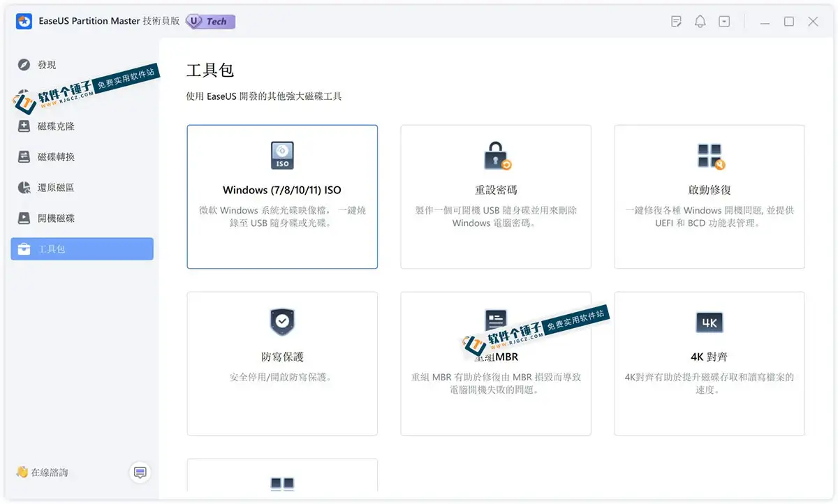Click the pie-chart icon beside 還原磁區
The image size is (838, 504).
pos(24,188)
